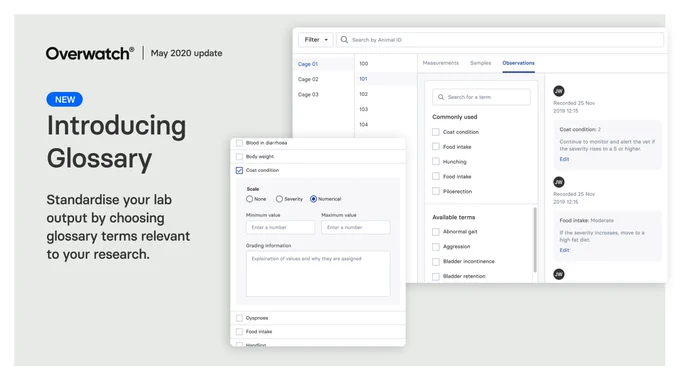The width and height of the screenshot is (680, 383).
Task: Click the blue NEW badge
Action: pyautogui.click(x=65, y=100)
